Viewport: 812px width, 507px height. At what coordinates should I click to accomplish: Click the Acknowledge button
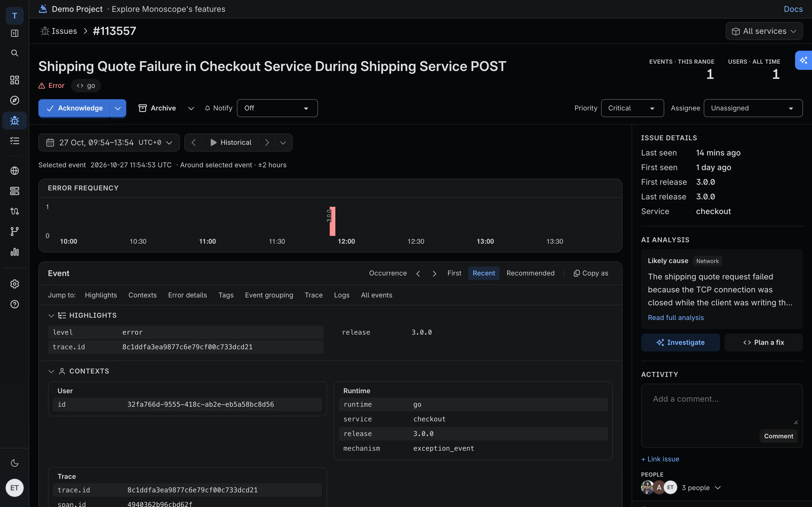click(x=74, y=108)
